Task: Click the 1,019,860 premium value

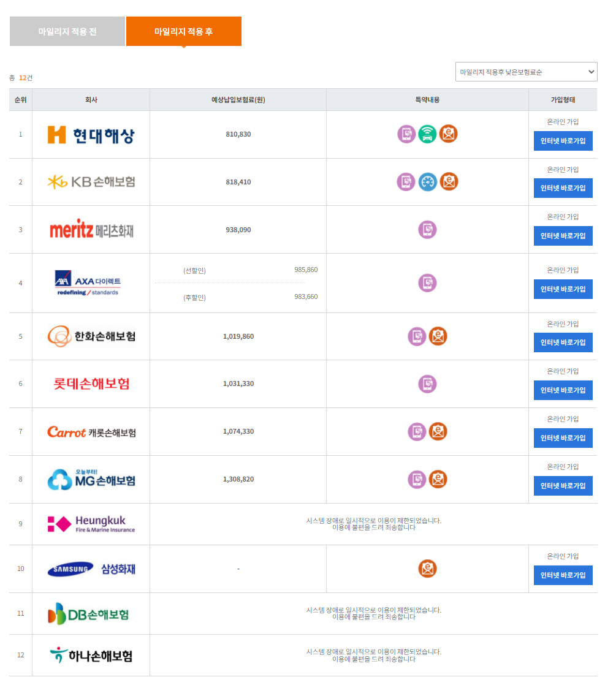Action: coord(238,336)
